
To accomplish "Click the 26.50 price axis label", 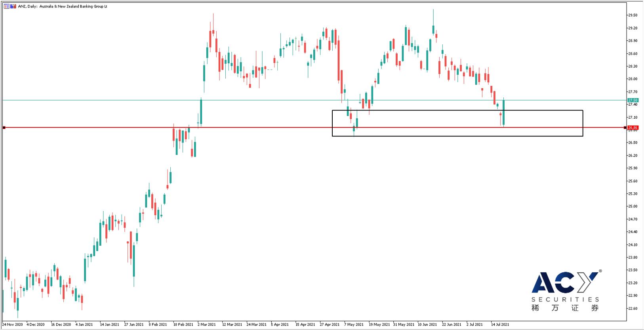I will click(633, 142).
